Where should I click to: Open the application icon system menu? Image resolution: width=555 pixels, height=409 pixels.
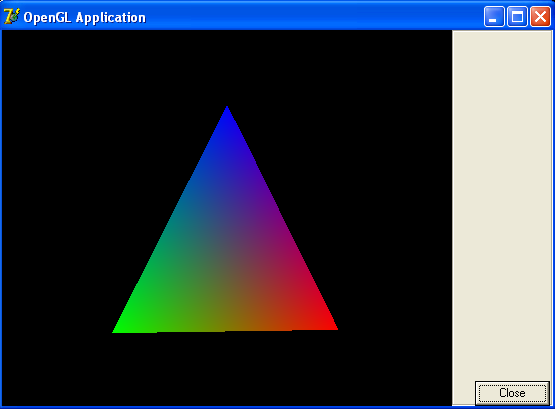point(11,16)
